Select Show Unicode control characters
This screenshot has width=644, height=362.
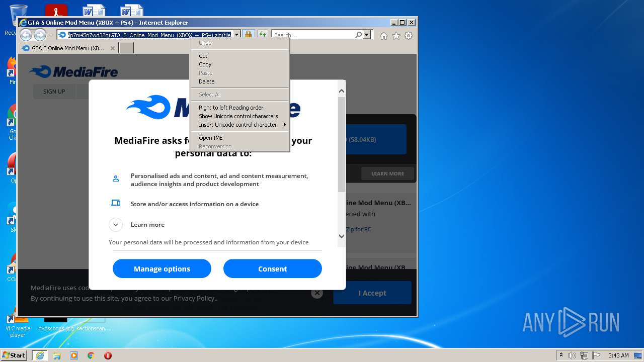coord(239,116)
